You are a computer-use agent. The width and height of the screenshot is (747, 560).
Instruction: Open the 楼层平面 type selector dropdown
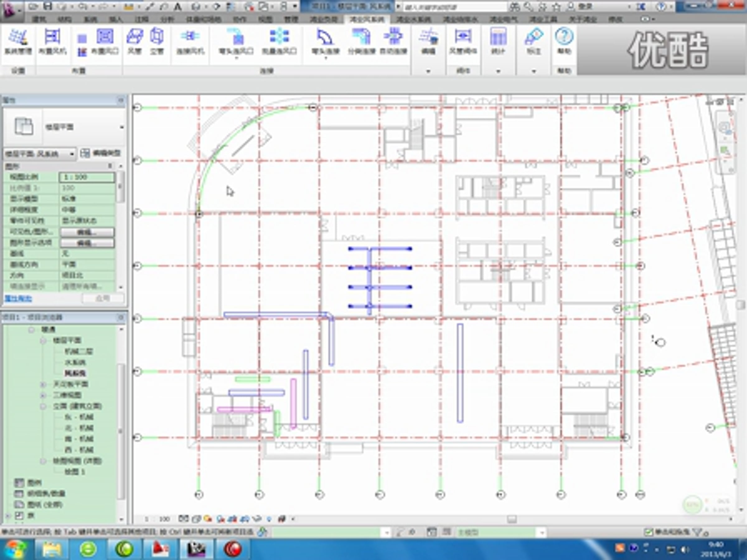pos(122,127)
